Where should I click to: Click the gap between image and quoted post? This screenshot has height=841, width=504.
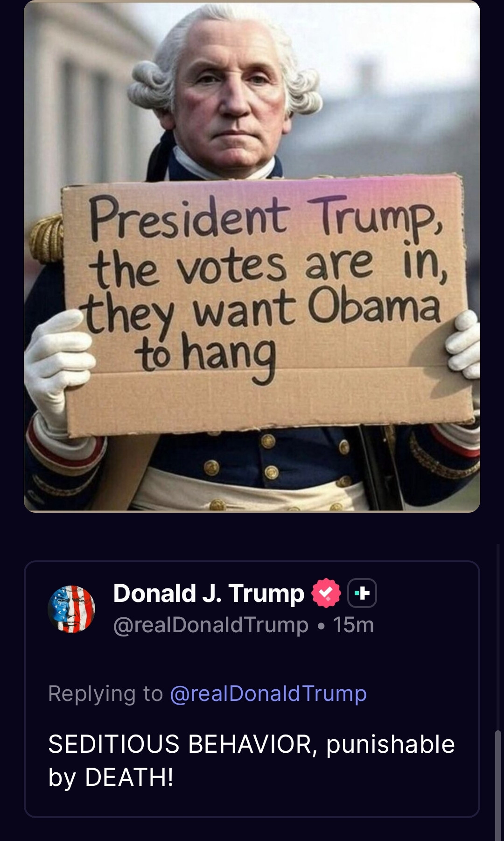click(x=252, y=537)
